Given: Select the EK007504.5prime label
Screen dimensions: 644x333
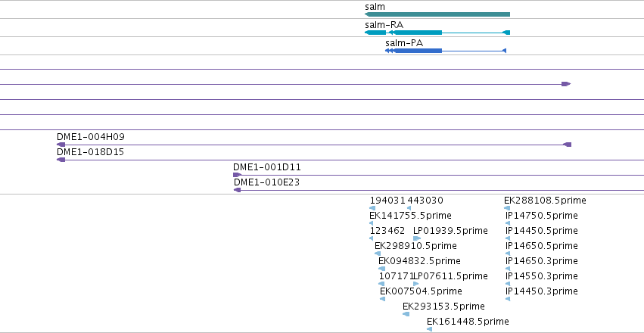Looking at the screenshot, I should click(421, 291).
